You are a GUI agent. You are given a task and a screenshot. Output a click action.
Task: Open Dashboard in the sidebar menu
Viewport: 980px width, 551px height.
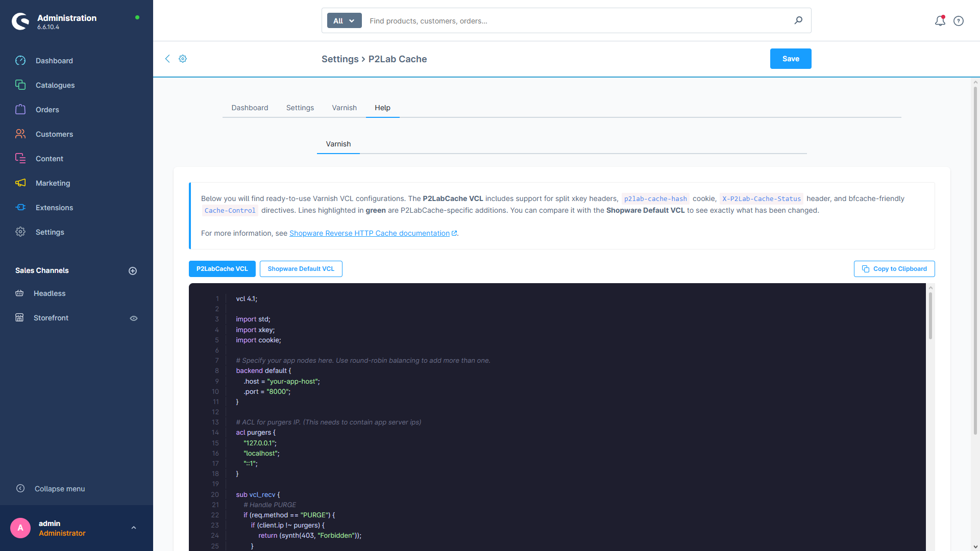click(x=54, y=61)
